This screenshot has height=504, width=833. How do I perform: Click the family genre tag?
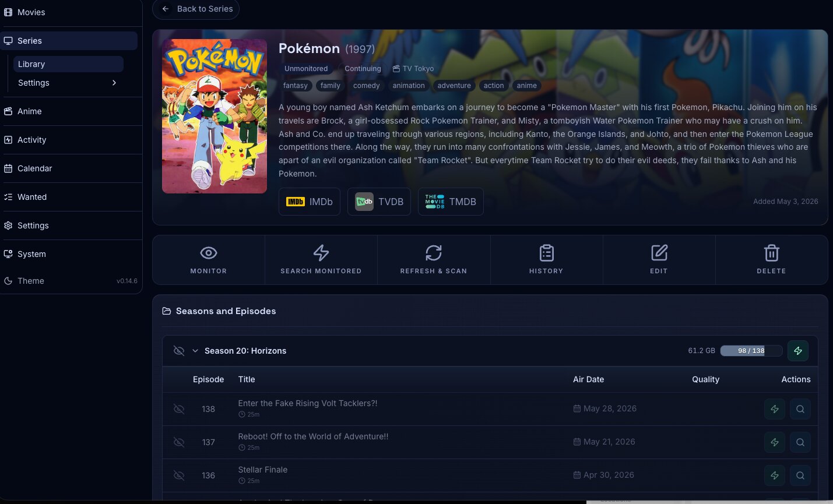pyautogui.click(x=331, y=86)
